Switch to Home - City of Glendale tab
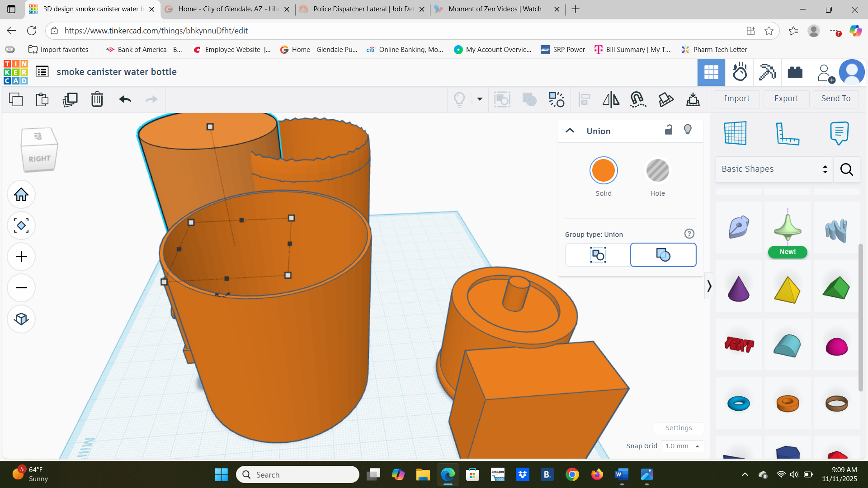868x488 pixels. click(227, 9)
